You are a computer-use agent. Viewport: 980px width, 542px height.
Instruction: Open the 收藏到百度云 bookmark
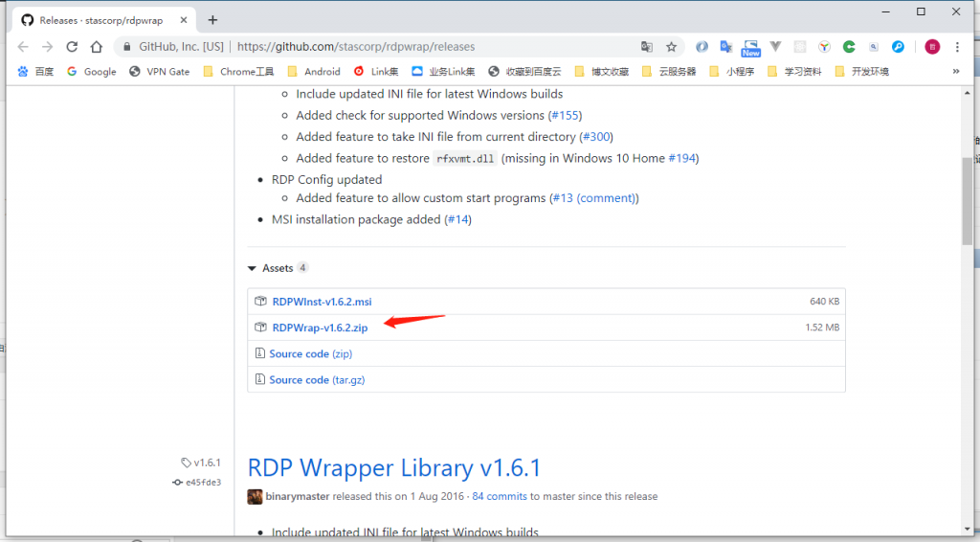524,71
